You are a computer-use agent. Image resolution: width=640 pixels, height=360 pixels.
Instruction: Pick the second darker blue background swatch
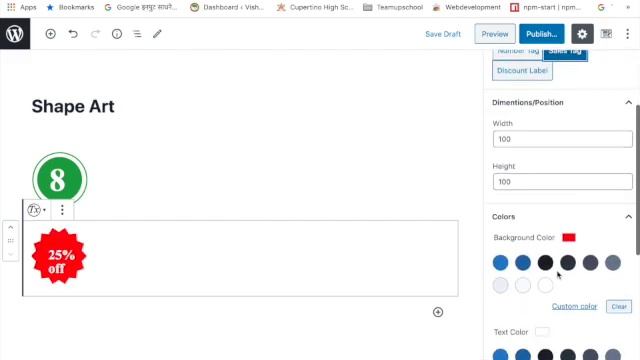[x=523, y=263]
